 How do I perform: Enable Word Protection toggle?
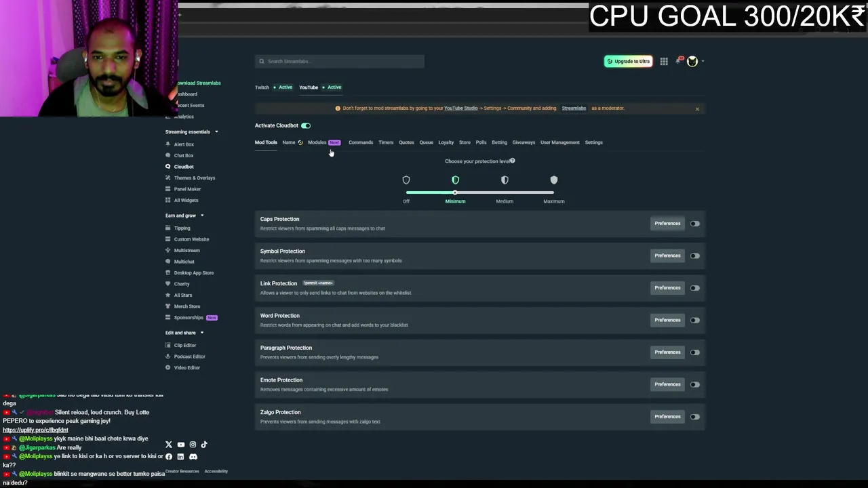pos(695,320)
